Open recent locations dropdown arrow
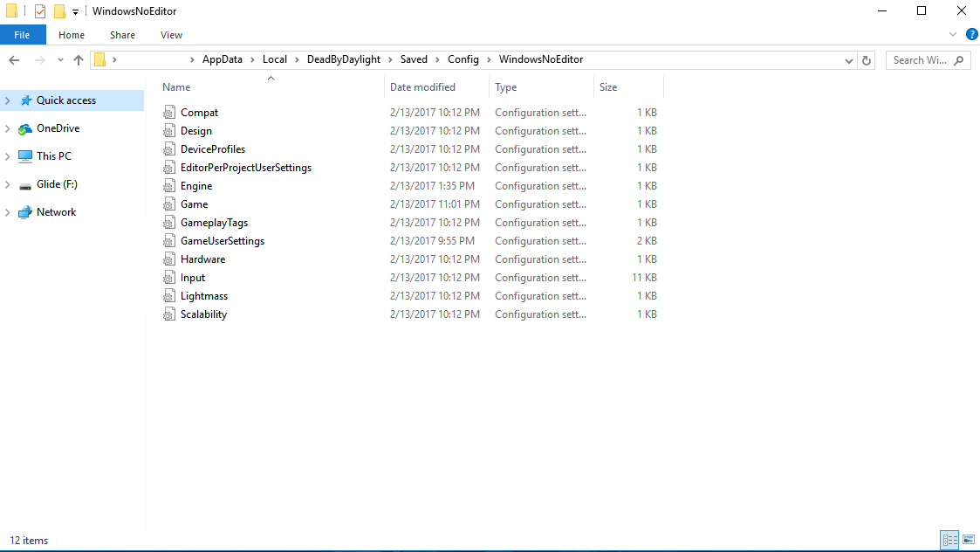The width and height of the screenshot is (980, 552). tap(60, 60)
